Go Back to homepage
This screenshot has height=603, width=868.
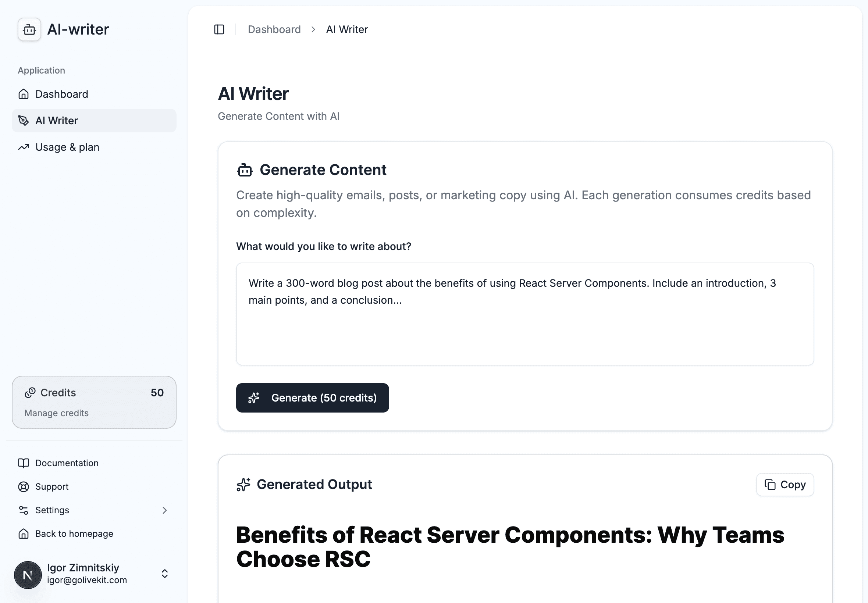click(x=94, y=534)
